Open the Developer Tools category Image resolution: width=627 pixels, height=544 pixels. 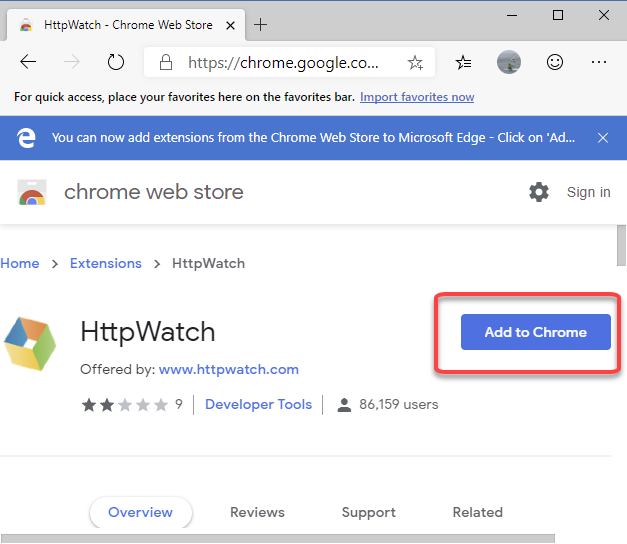pos(258,404)
